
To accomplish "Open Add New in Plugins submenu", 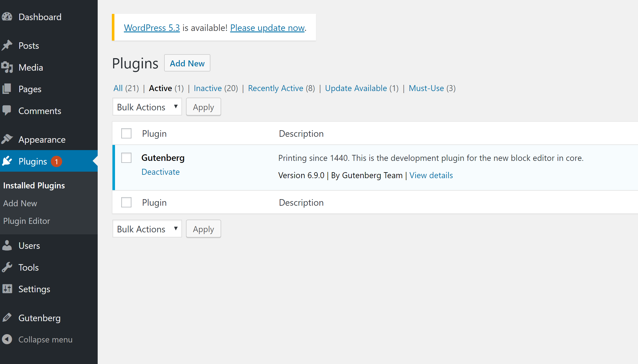I will 20,203.
